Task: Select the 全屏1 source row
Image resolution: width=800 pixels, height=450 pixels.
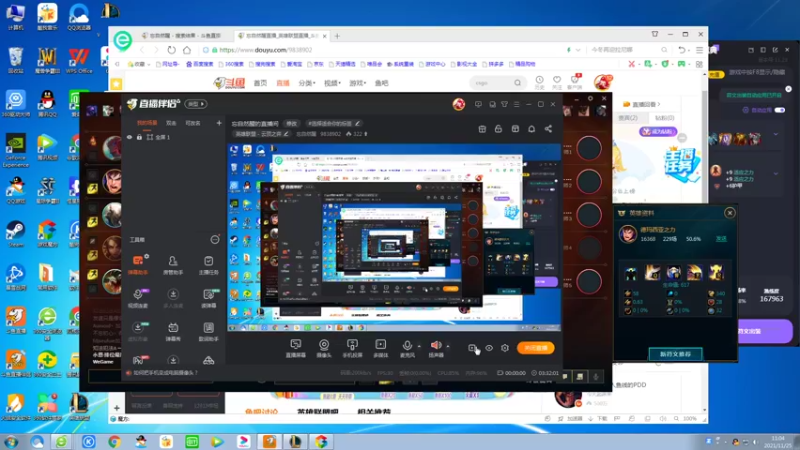Action: (x=173, y=137)
